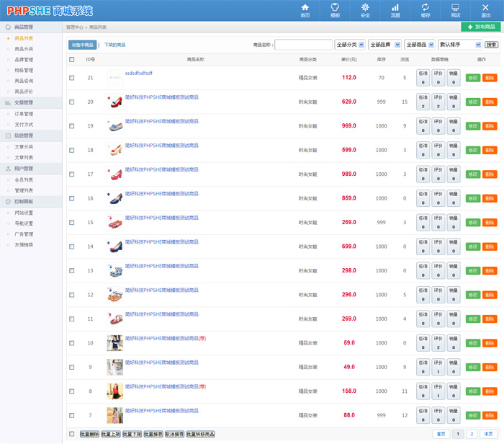Open the 全部分类 category dropdown

350,45
